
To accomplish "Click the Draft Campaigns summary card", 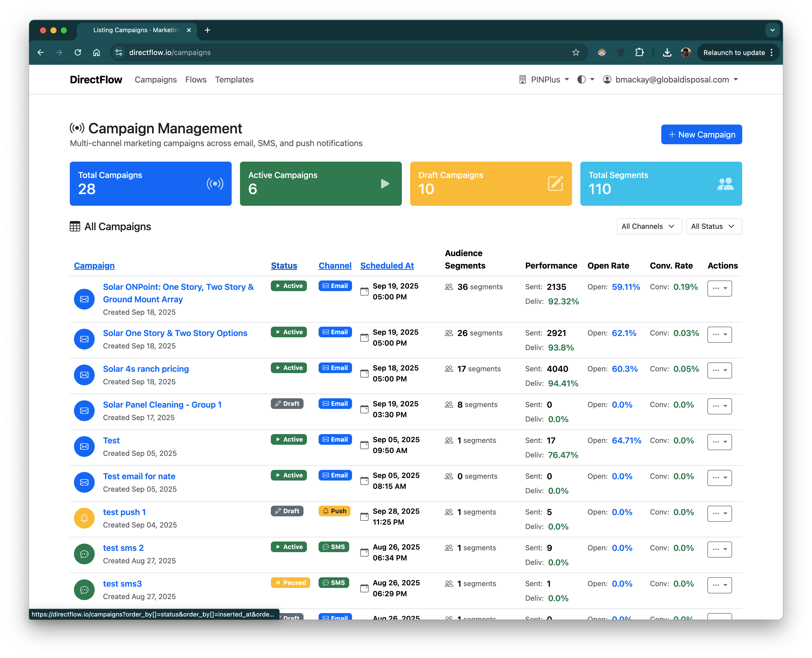I will pos(490,184).
